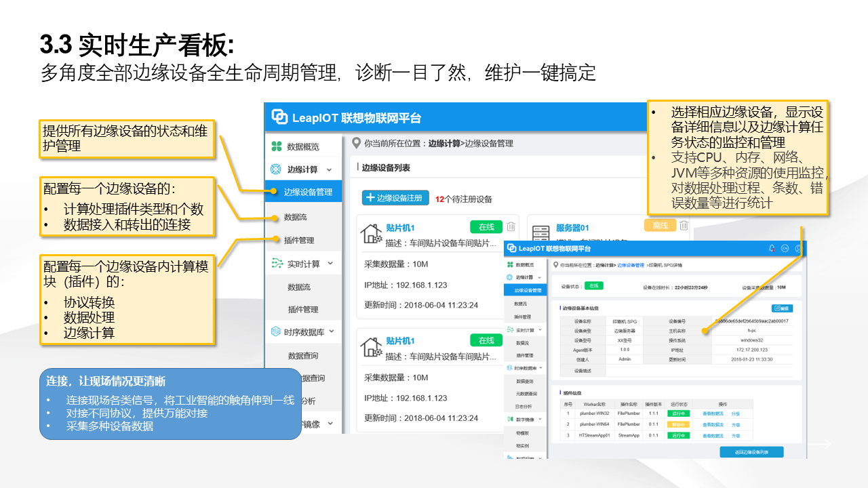The width and height of the screenshot is (868, 488).
Task: Click 时序数据库 icon in device detail sidebar
Action: (x=510, y=368)
